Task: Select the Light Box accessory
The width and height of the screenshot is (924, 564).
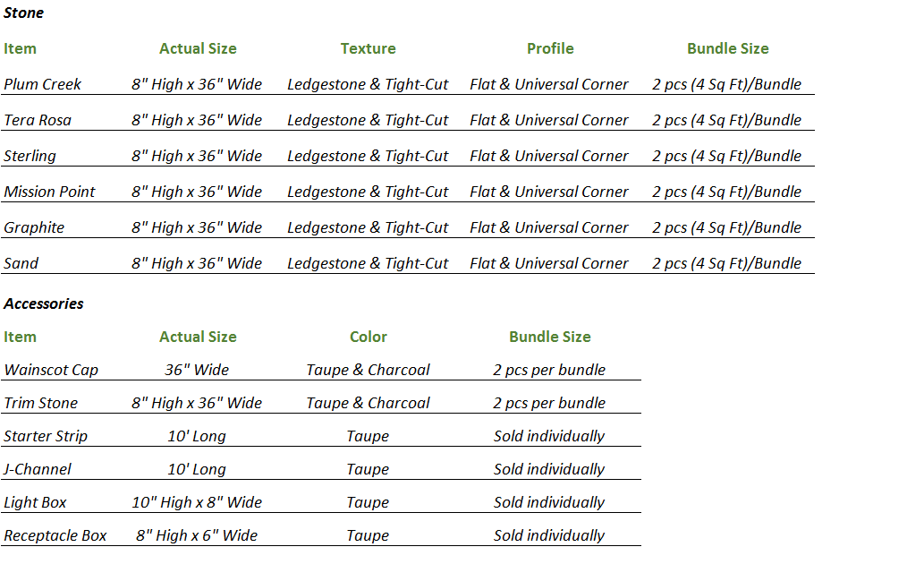Action: (x=36, y=502)
